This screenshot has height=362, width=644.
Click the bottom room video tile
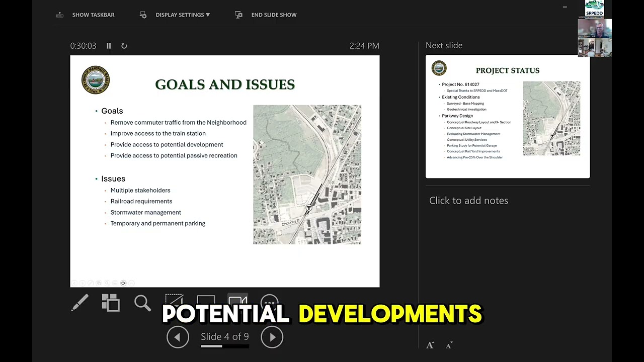(595, 47)
